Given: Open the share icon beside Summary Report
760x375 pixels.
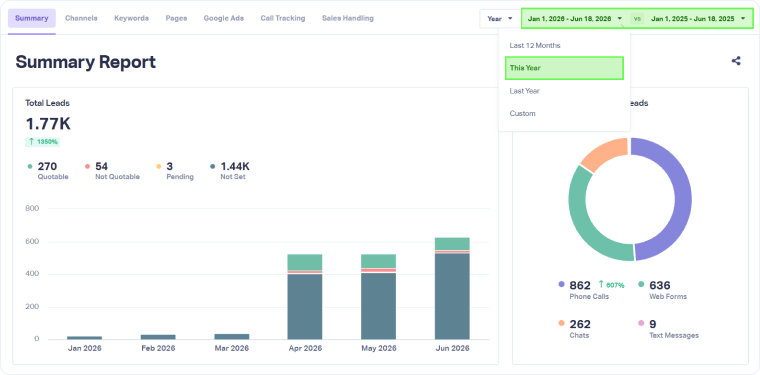Looking at the screenshot, I should pos(736,61).
